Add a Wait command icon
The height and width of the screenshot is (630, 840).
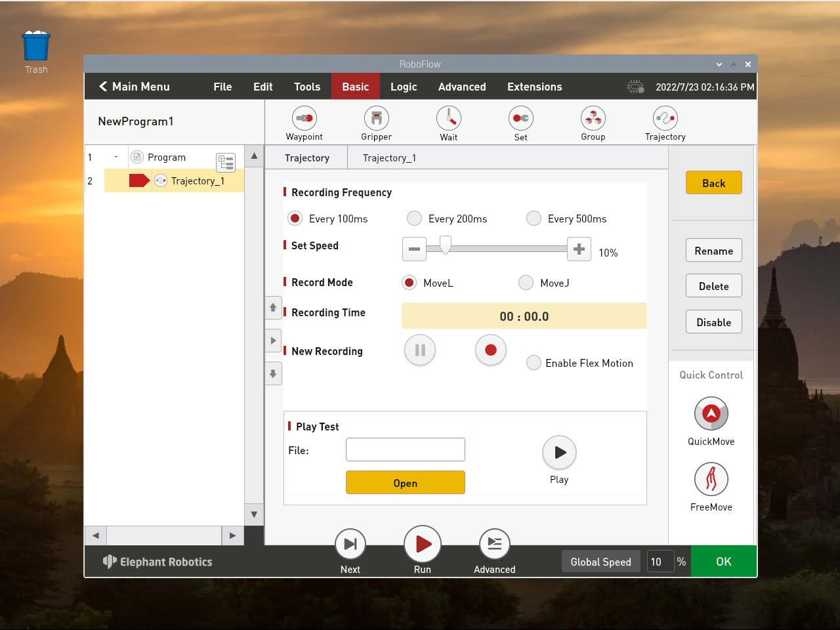click(449, 119)
